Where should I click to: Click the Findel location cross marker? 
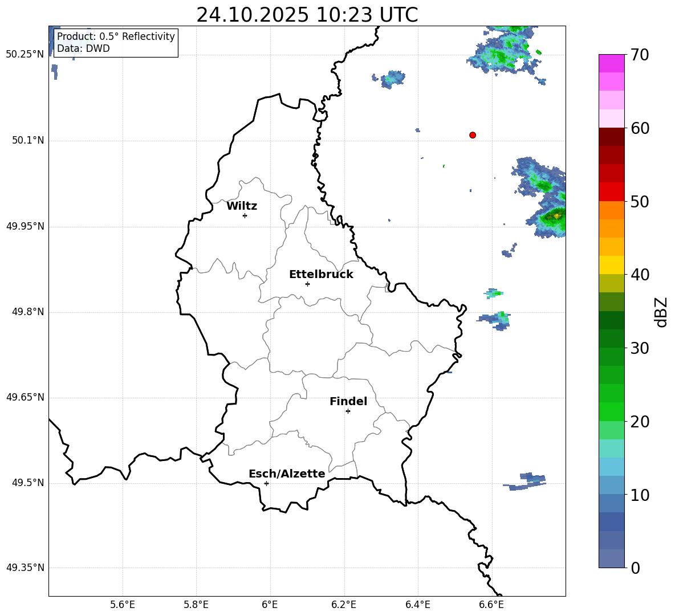coord(348,411)
